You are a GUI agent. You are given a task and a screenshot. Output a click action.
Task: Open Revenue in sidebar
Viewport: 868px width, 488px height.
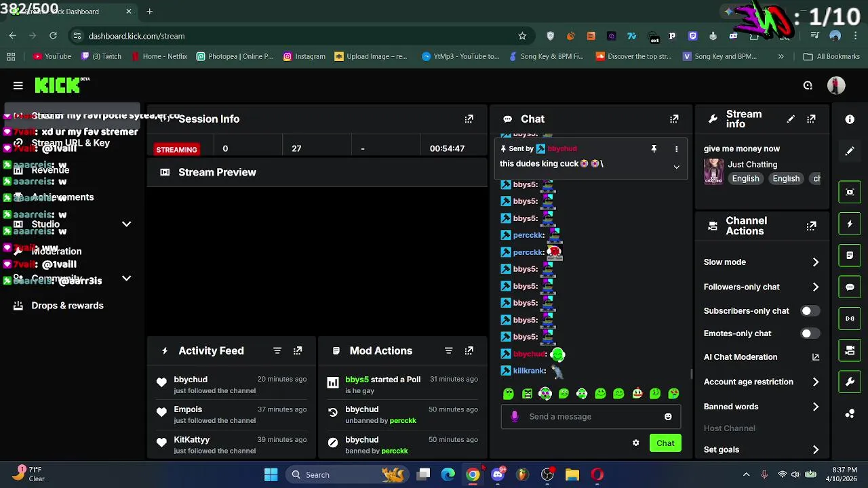[73, 170]
